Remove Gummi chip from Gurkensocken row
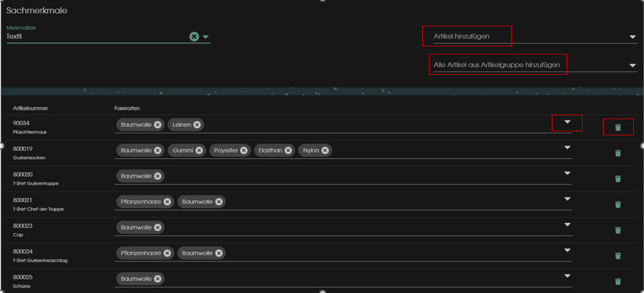The height and width of the screenshot is (293, 644). [x=199, y=150]
